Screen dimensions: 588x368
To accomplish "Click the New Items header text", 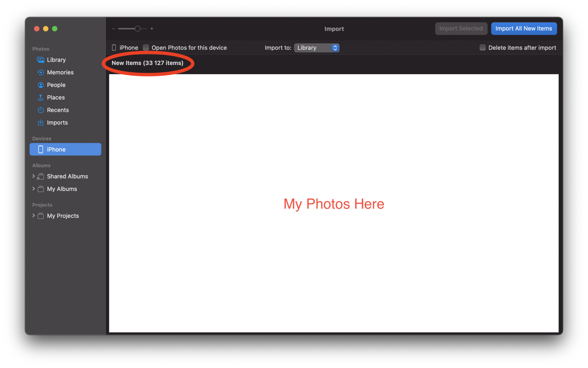I will click(x=147, y=63).
